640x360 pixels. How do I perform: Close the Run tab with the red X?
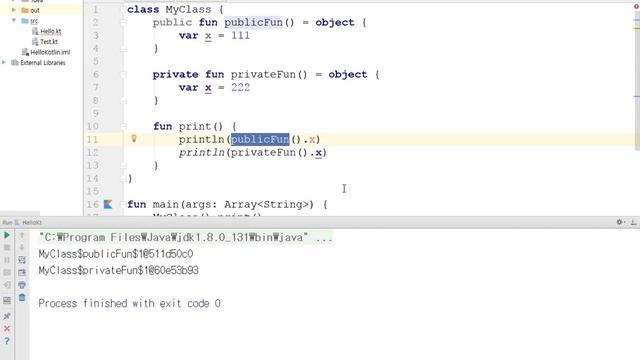tap(7, 329)
